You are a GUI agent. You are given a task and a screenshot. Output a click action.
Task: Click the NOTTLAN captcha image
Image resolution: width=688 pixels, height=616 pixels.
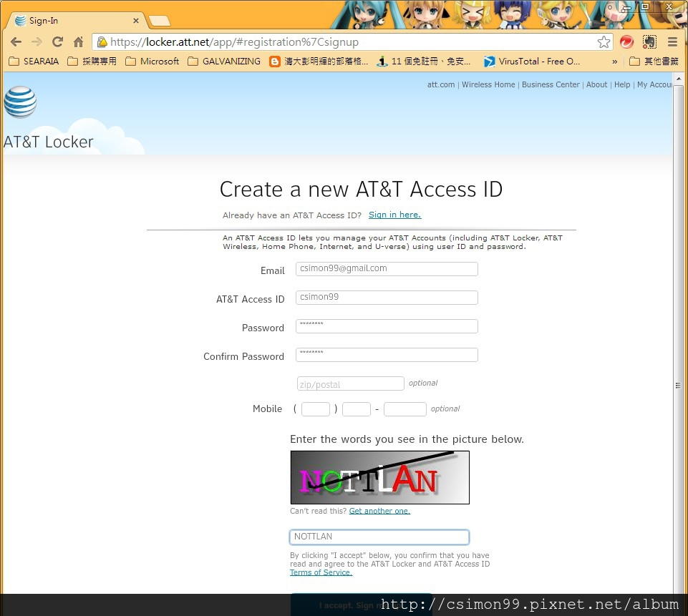(x=380, y=477)
